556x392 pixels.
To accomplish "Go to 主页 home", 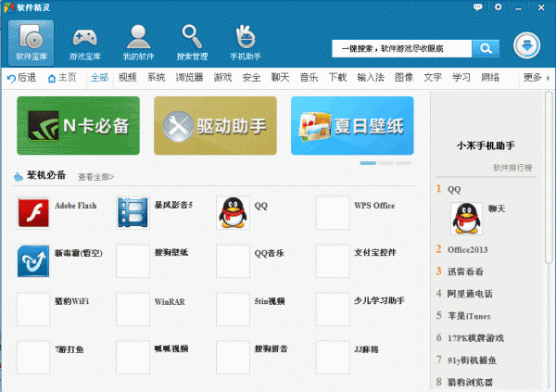I will click(62, 78).
